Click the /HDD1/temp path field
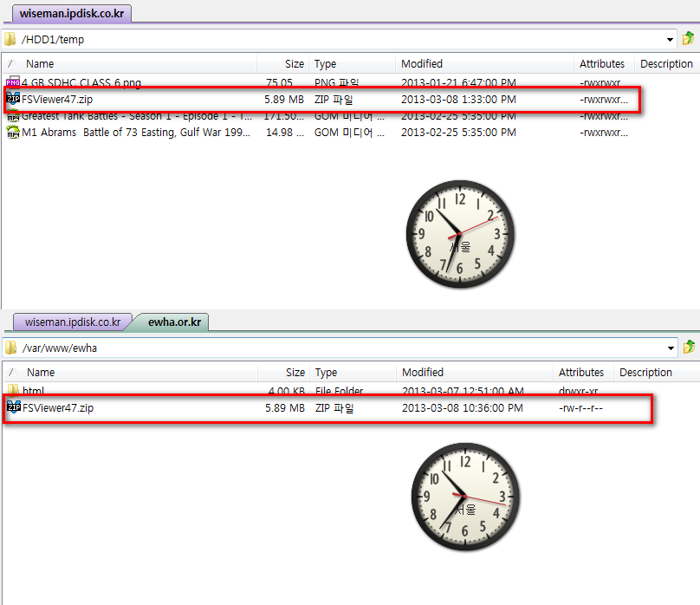The height and width of the screenshot is (605, 700). coord(340,39)
